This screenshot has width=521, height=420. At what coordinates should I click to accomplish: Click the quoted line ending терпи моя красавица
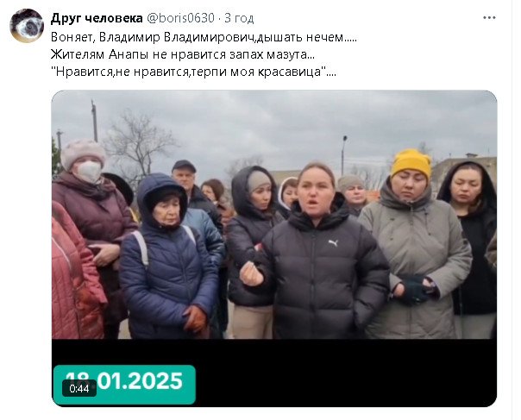193,72
